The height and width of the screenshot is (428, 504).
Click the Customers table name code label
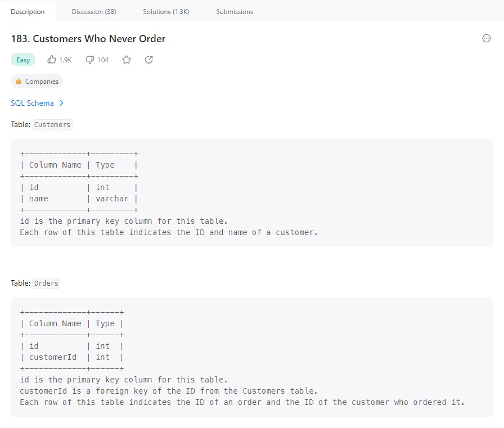pyautogui.click(x=52, y=125)
